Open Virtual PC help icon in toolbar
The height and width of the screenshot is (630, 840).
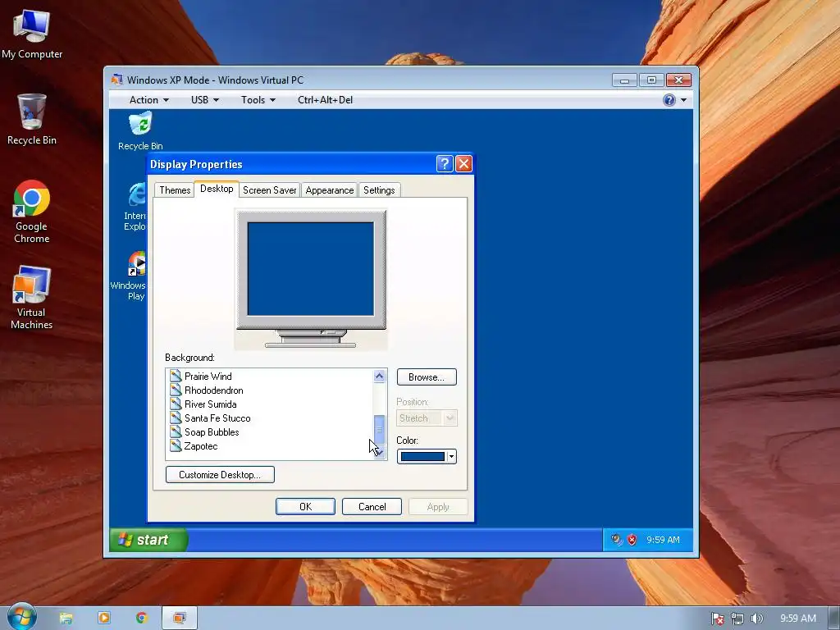[669, 100]
